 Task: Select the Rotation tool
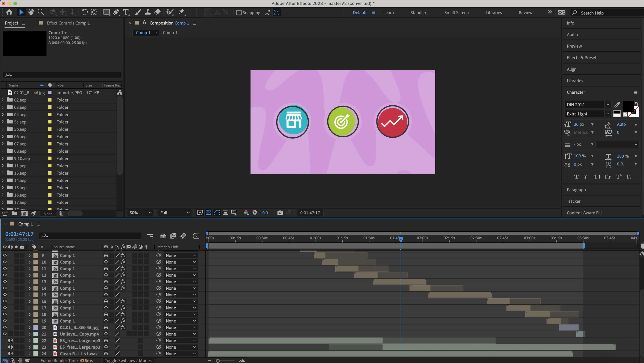pos(85,12)
